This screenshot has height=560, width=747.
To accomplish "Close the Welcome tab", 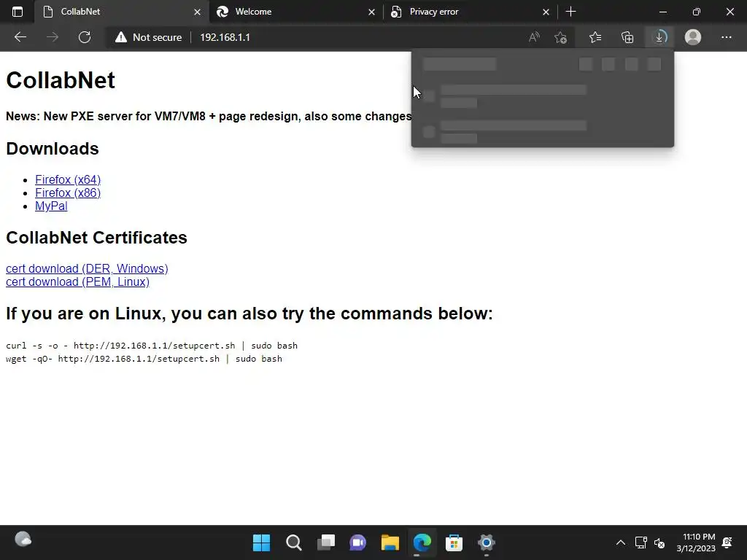I will coord(371,12).
